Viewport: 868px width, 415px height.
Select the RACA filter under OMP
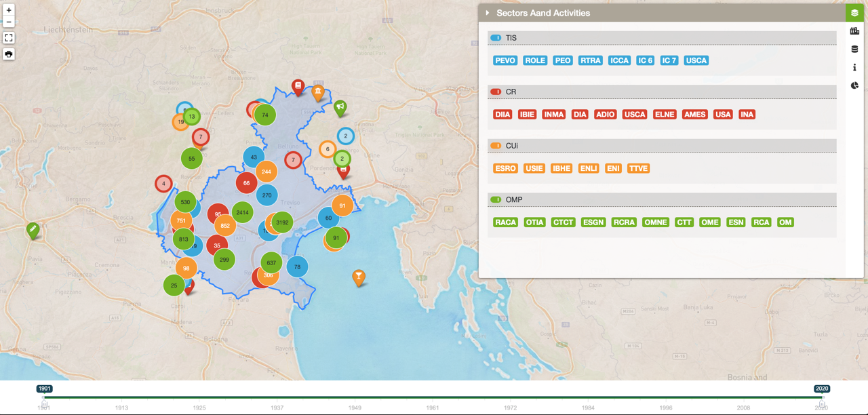(x=505, y=222)
